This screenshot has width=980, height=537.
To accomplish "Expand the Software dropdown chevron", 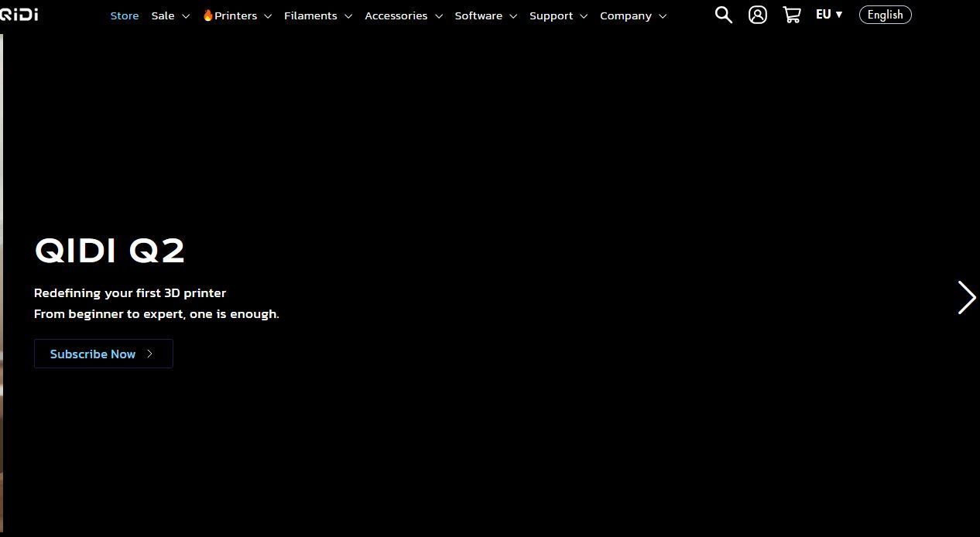I will [x=513, y=16].
